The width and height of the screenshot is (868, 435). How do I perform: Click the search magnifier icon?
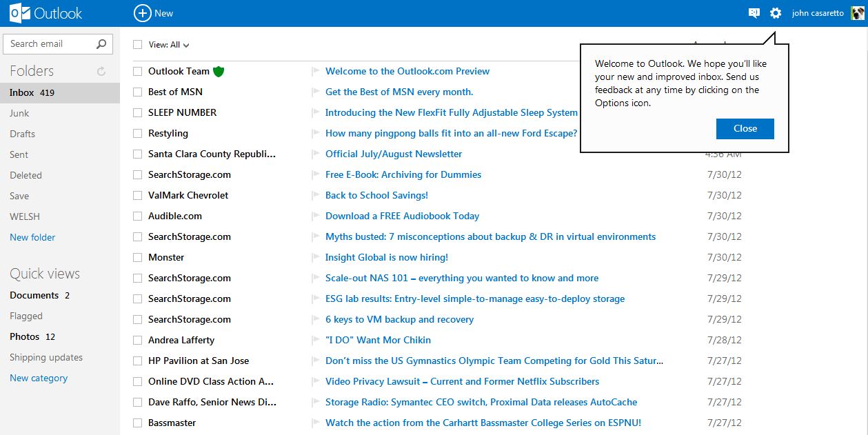101,43
